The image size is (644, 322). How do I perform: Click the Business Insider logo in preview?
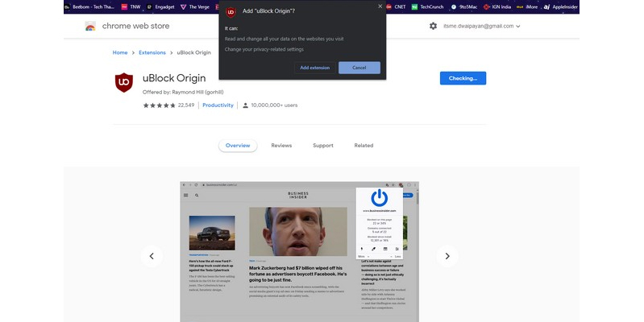coord(298,195)
